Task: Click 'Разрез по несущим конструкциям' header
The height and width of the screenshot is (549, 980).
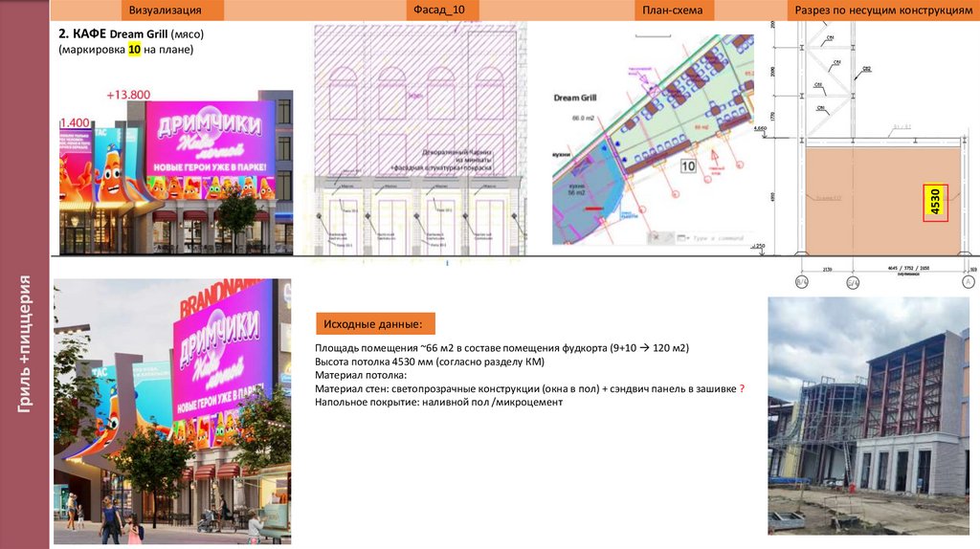Action: coord(883,10)
